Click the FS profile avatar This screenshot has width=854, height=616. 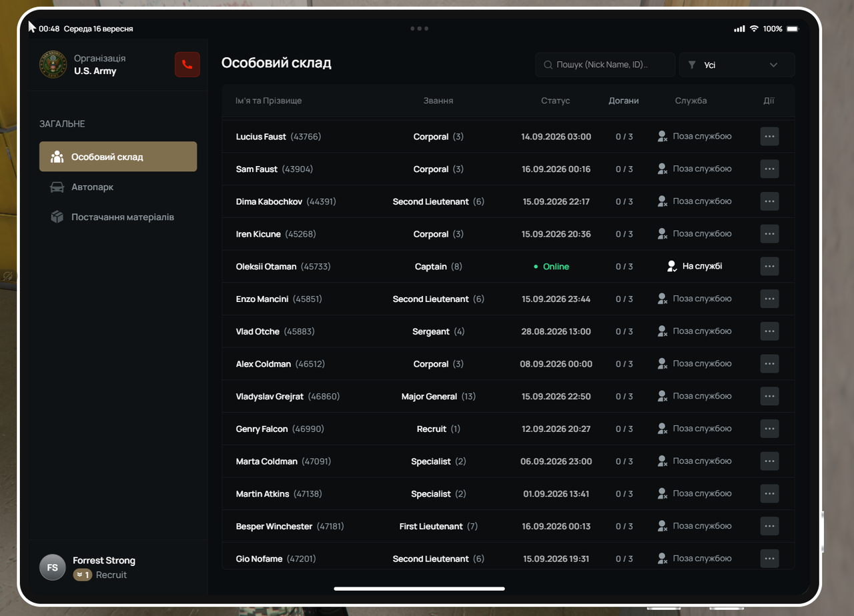(x=53, y=567)
